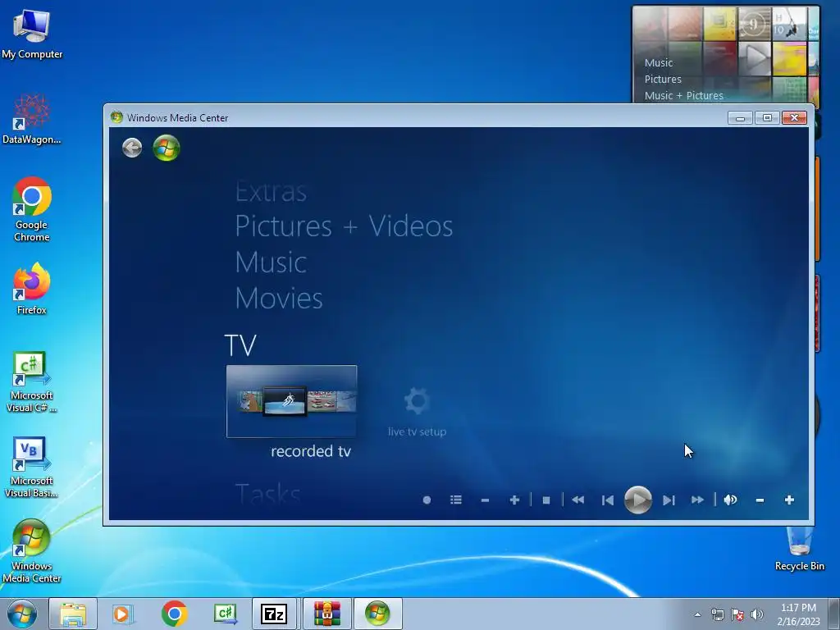Open the guide list icon in transport bar
This screenshot has width=840, height=630.
[x=456, y=500]
